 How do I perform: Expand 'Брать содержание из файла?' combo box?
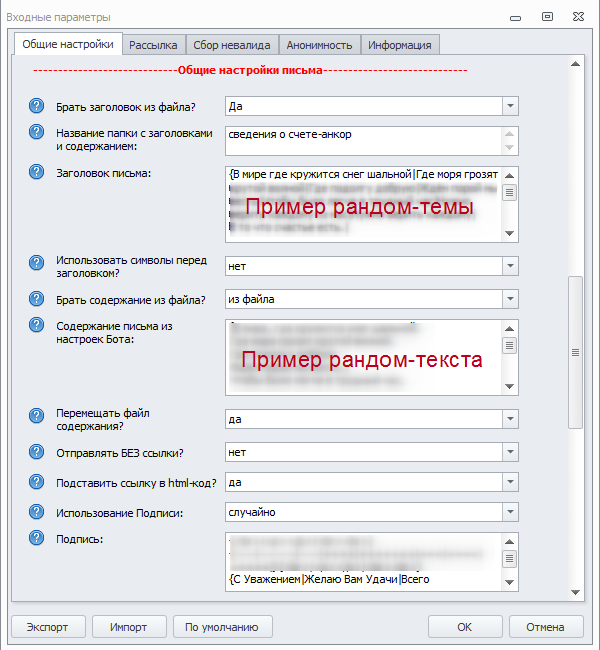[x=510, y=299]
